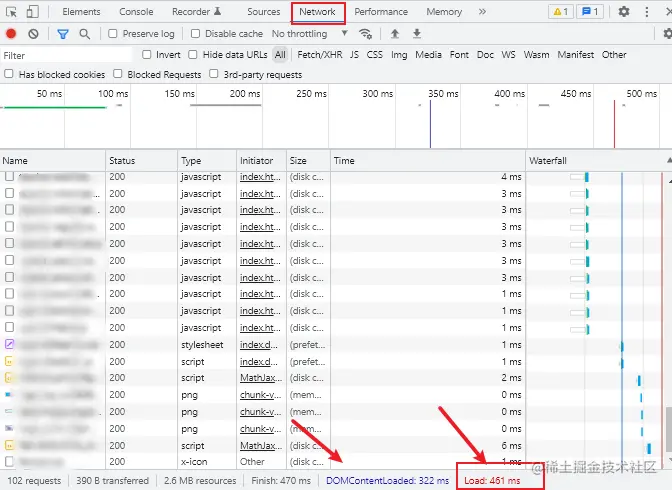Click the inspect element selector icon
This screenshot has width=672, height=490.
(11, 12)
